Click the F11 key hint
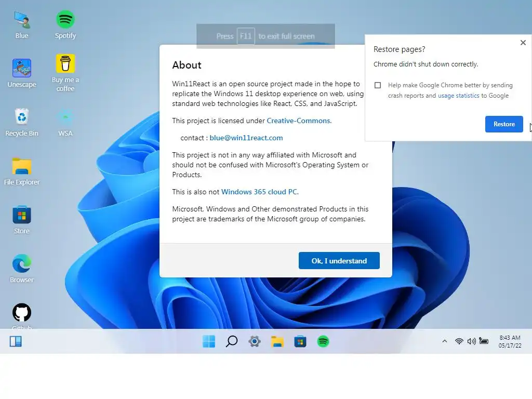 tap(246, 36)
